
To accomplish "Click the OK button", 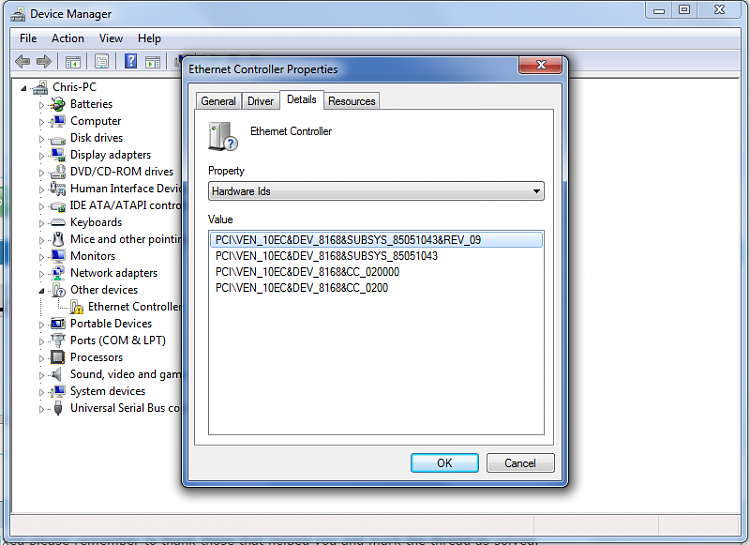I will tap(444, 463).
